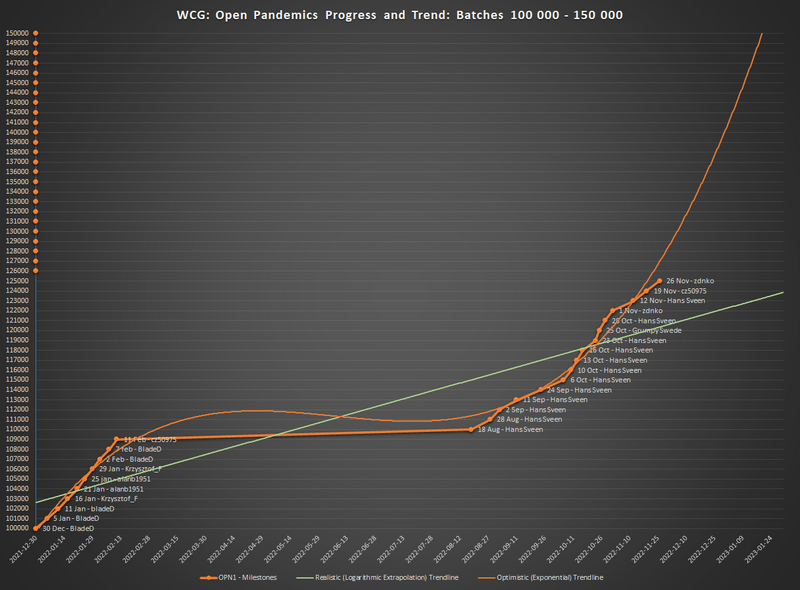Click the '30 Dec - BladeD' data label
Viewport: 800px width, 590px height.
[68, 529]
